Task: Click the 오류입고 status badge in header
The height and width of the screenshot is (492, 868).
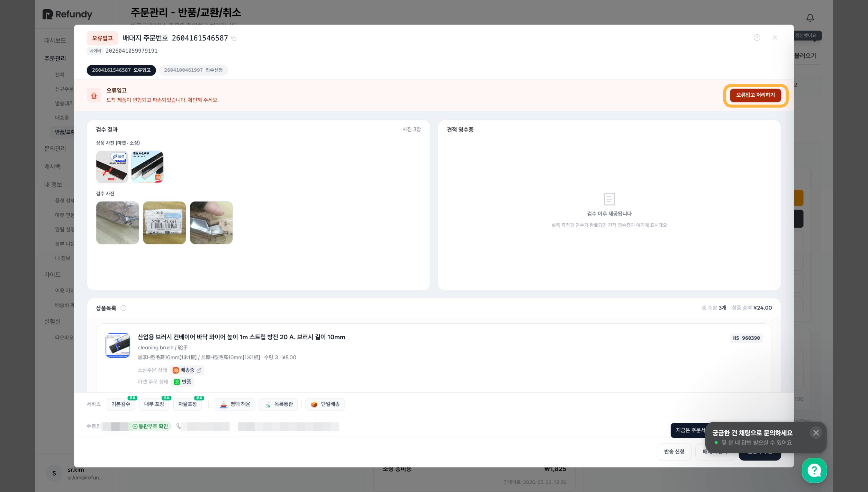Action: [102, 38]
